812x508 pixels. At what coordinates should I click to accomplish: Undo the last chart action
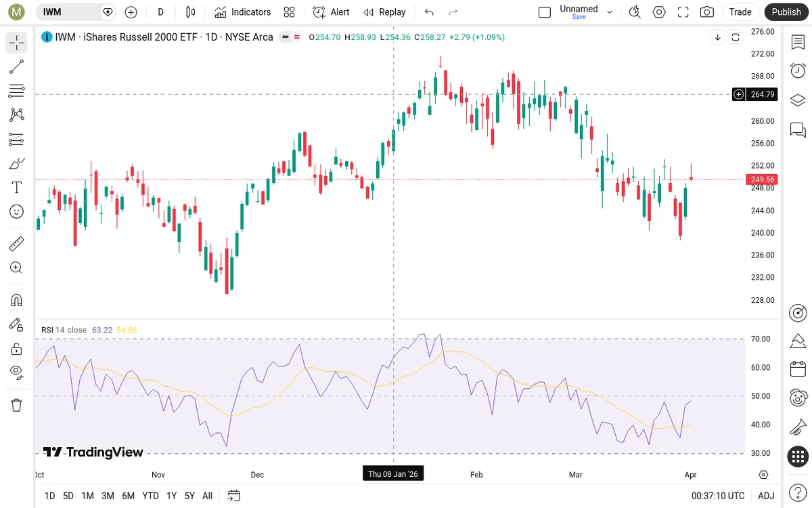pos(429,12)
